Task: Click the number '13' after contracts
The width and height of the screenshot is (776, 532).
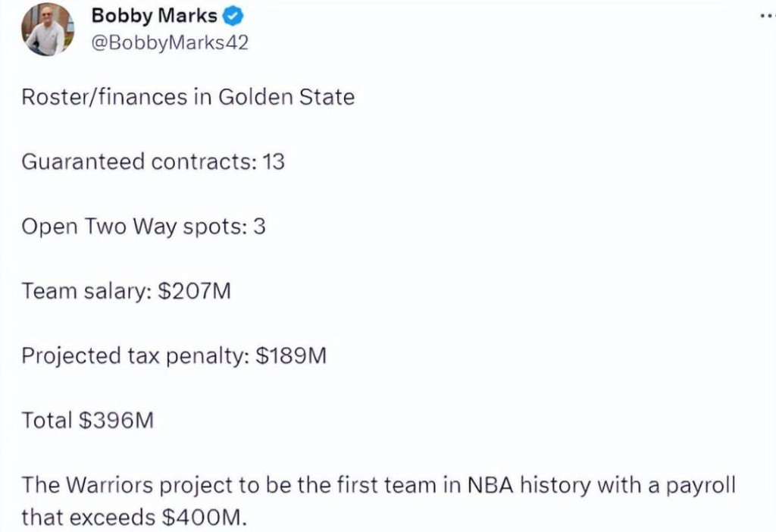Action: tap(274, 162)
